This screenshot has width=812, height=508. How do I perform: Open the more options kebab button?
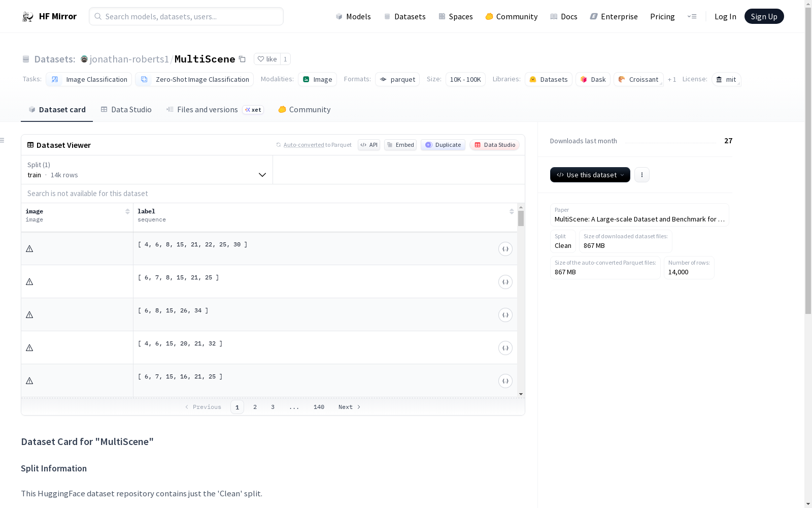click(x=642, y=175)
